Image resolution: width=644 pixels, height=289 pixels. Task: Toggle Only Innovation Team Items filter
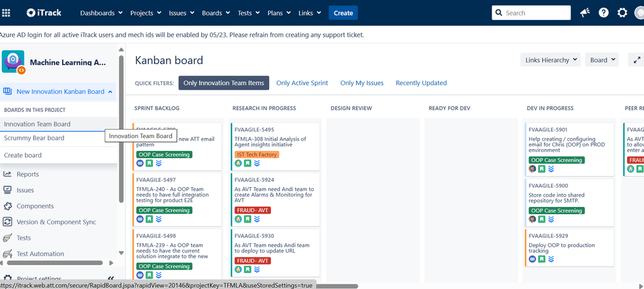click(x=224, y=83)
